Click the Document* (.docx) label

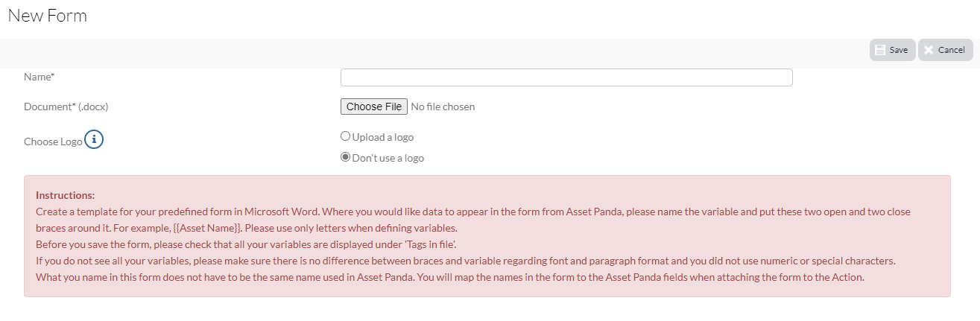pos(66,107)
